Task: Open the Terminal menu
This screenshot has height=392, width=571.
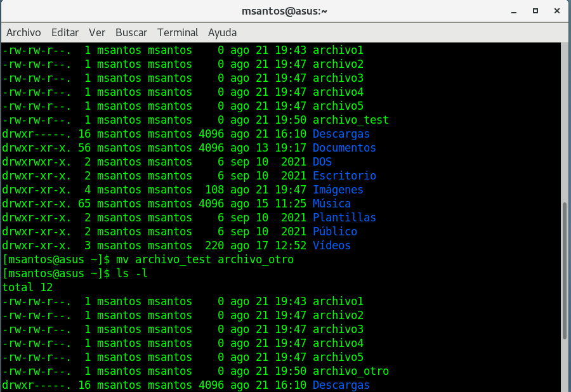Action: click(x=178, y=32)
